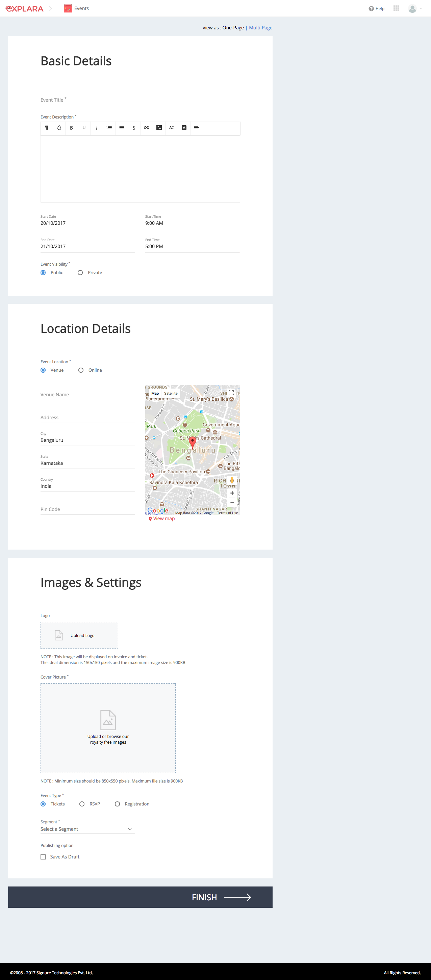431x980 pixels.
Task: Toggle italic formatting in description editor
Action: (97, 128)
